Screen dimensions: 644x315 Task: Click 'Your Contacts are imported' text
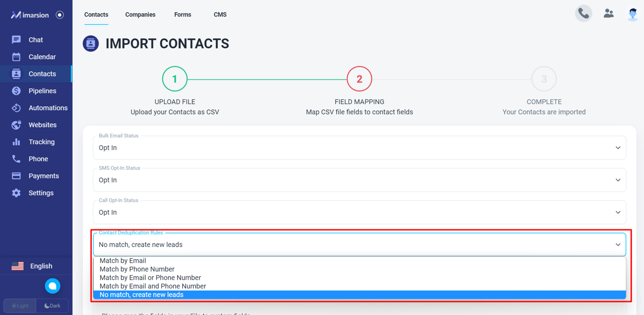544,112
